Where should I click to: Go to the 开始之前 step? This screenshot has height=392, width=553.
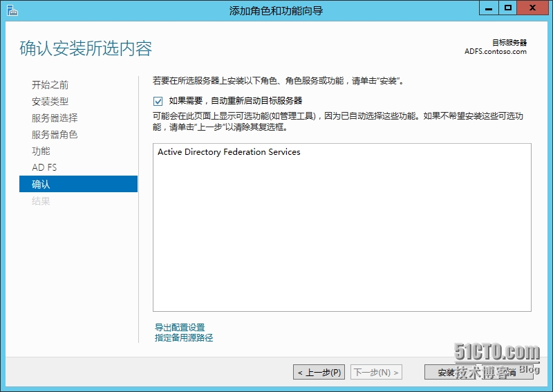tap(50, 85)
